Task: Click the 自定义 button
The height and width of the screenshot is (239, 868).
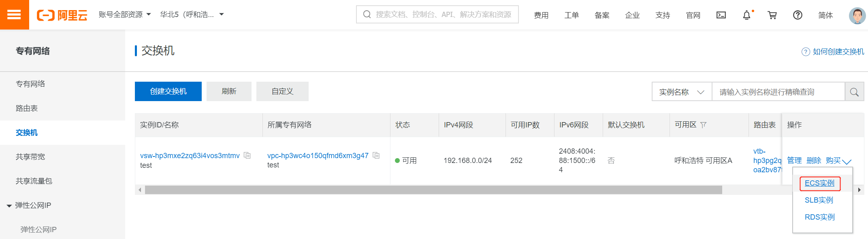Action: click(x=282, y=91)
